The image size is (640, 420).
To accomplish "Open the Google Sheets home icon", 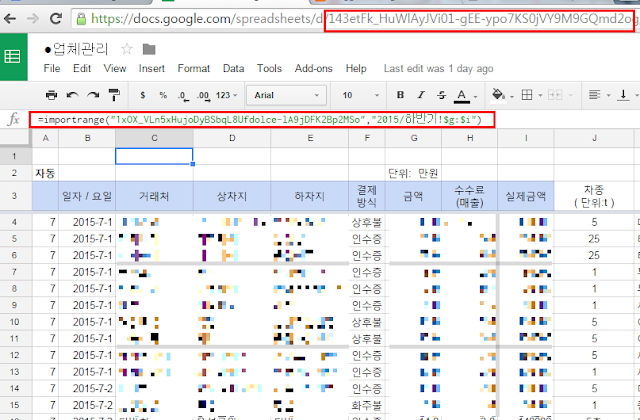I will tap(15, 58).
